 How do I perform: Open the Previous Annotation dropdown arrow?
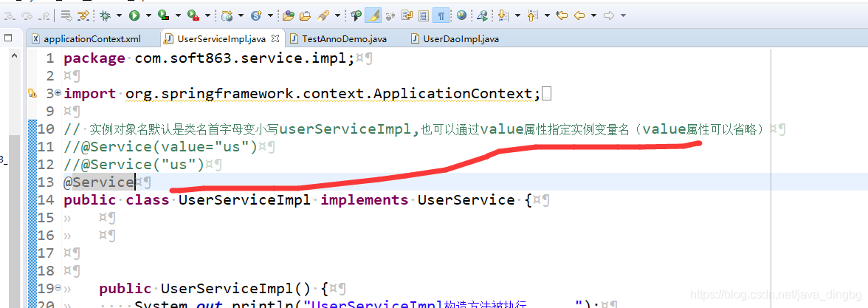pos(547,16)
